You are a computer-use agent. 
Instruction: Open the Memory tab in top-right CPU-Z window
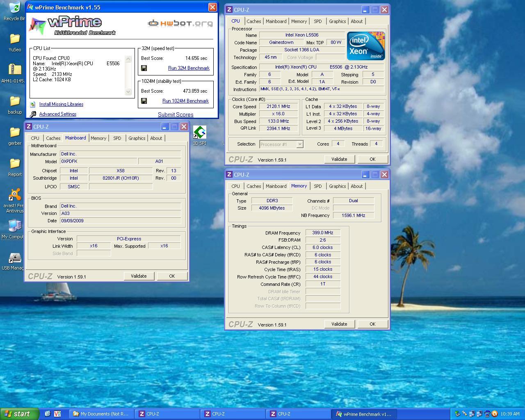(x=299, y=21)
